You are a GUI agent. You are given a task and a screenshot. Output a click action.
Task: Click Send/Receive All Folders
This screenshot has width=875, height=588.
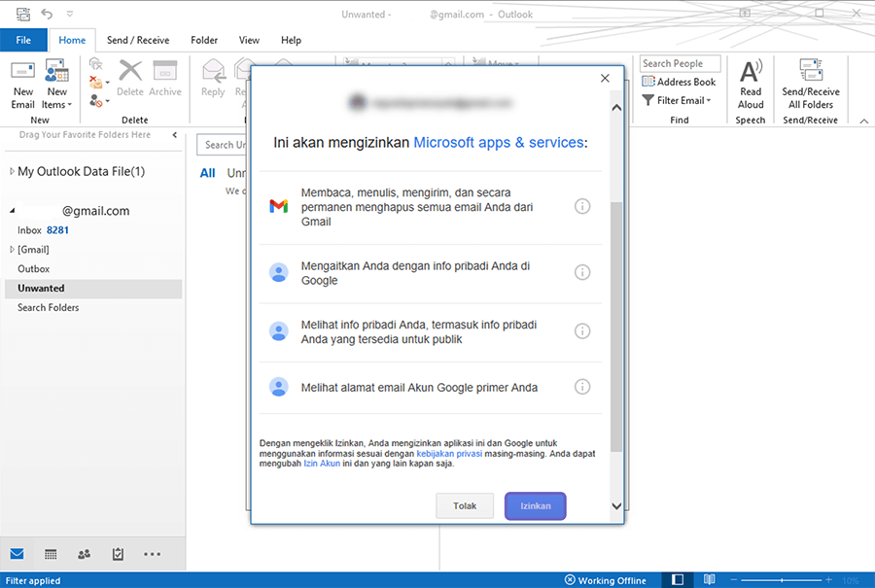pos(810,85)
